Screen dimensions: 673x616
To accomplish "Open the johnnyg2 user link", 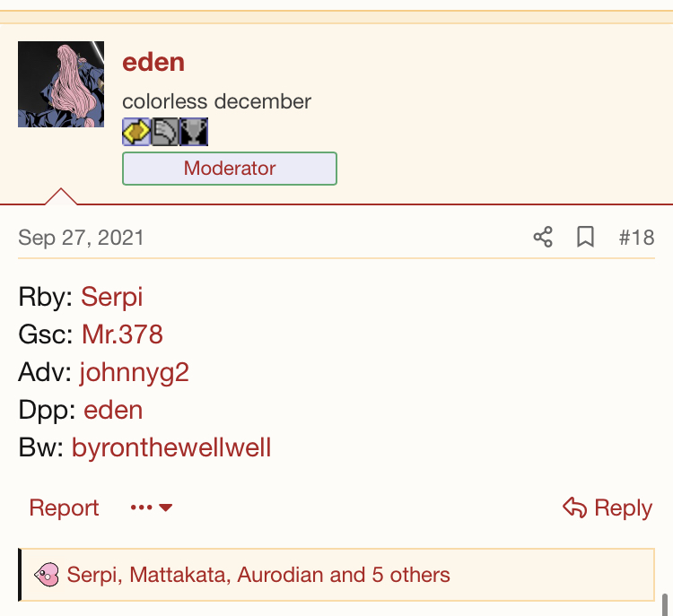I will pos(135,372).
